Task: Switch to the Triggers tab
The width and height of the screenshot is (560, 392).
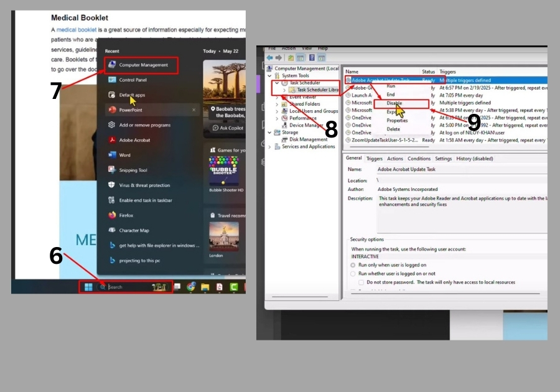Action: [375, 159]
